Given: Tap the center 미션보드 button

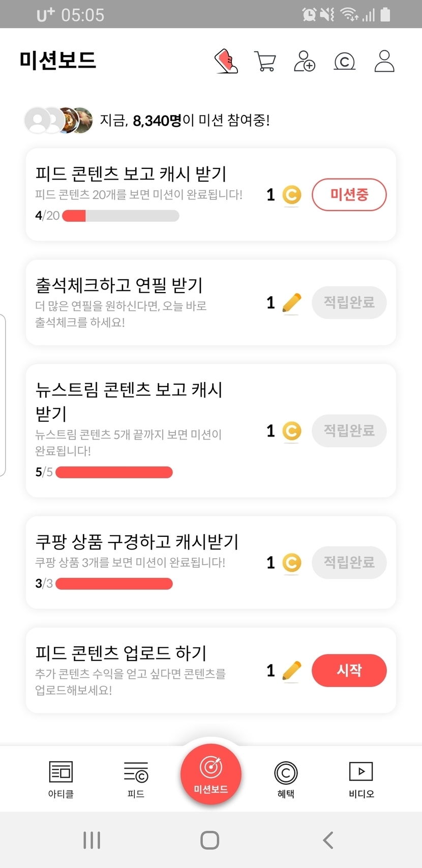Looking at the screenshot, I should tap(211, 774).
